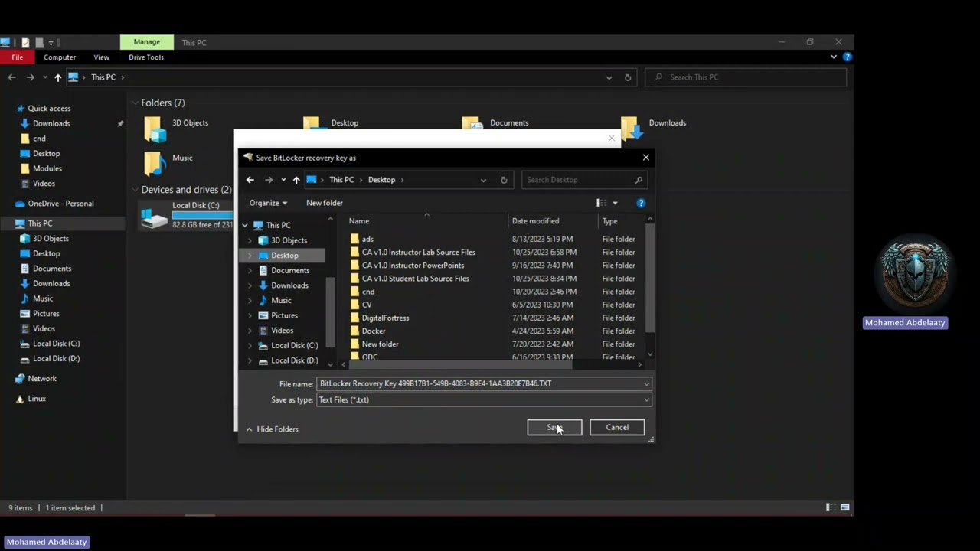Image resolution: width=980 pixels, height=551 pixels.
Task: Open dialog recent locations dropdown arrow
Action: tap(283, 180)
